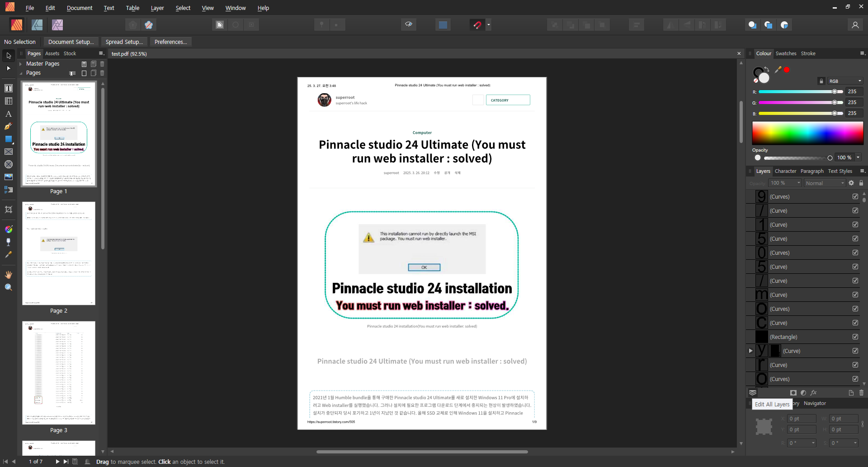868x467 pixels.
Task: Select the Place Image tool
Action: tap(9, 177)
